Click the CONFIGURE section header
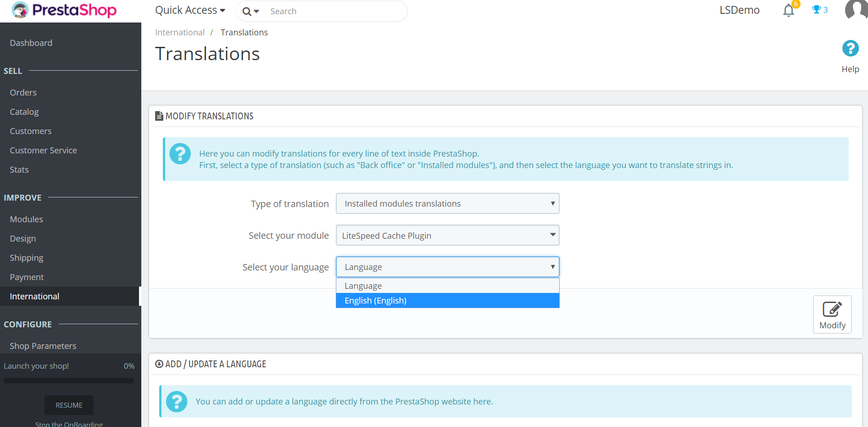The image size is (868, 427). [28, 324]
